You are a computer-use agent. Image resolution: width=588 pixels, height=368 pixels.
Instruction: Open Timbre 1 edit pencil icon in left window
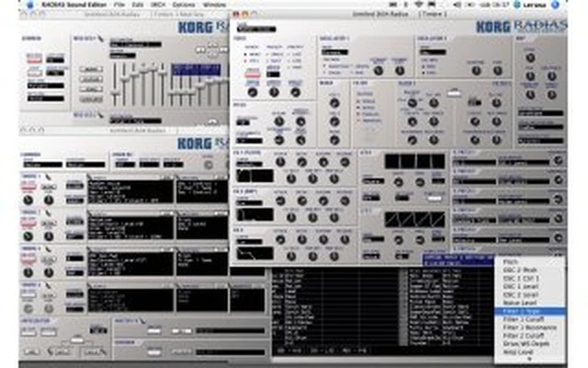click(49, 177)
